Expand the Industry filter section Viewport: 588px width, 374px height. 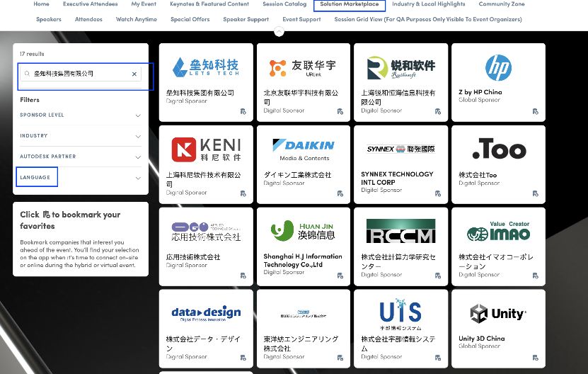(138, 136)
